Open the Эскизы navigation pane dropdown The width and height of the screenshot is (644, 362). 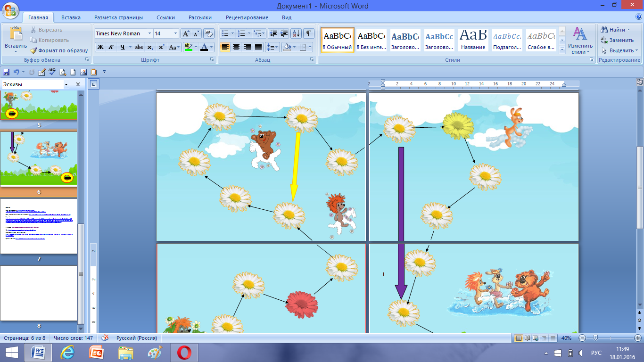[x=66, y=84]
